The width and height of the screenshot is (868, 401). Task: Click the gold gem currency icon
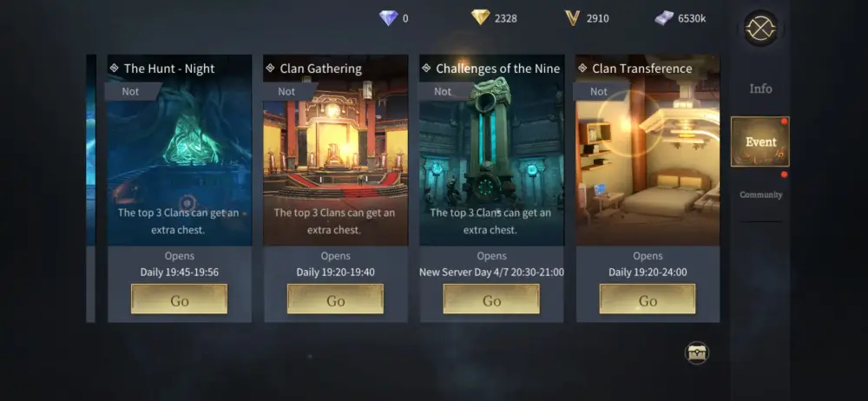[x=481, y=17]
